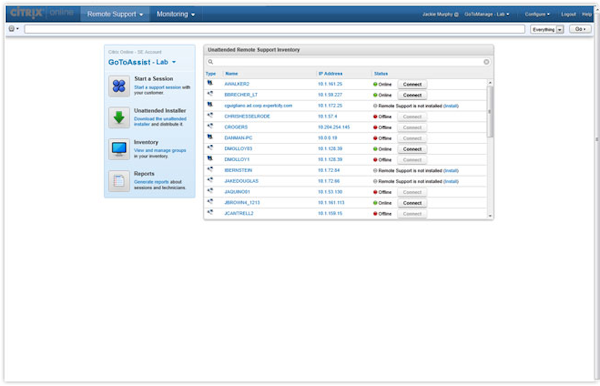
Task: Click into the top global search field
Action: tap(274, 29)
